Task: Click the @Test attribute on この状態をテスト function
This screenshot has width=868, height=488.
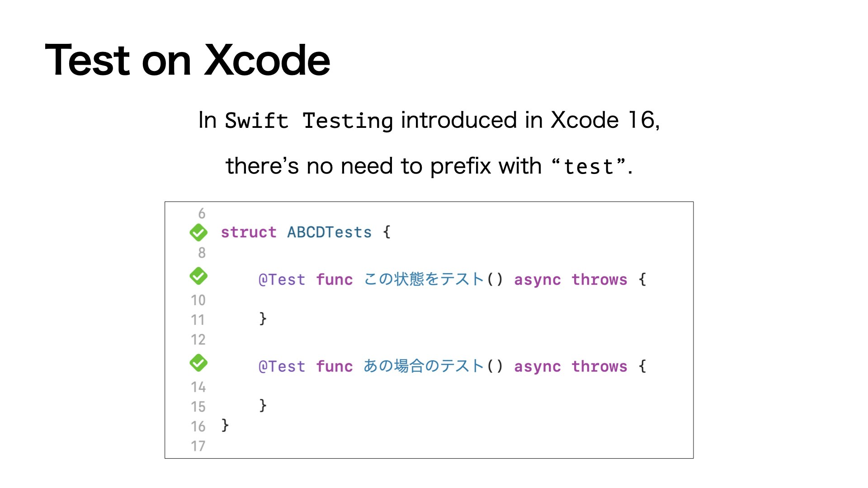Action: [x=282, y=280]
